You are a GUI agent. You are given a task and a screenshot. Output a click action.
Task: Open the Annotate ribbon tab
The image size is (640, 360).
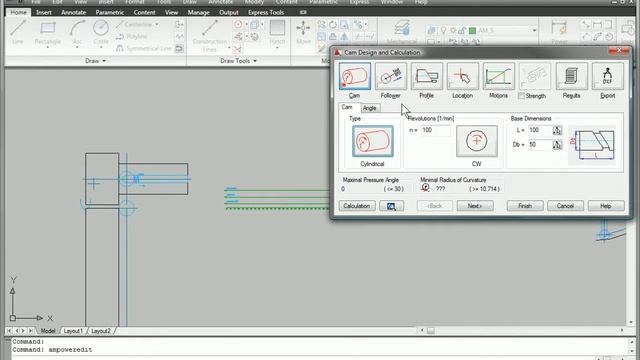(x=74, y=12)
